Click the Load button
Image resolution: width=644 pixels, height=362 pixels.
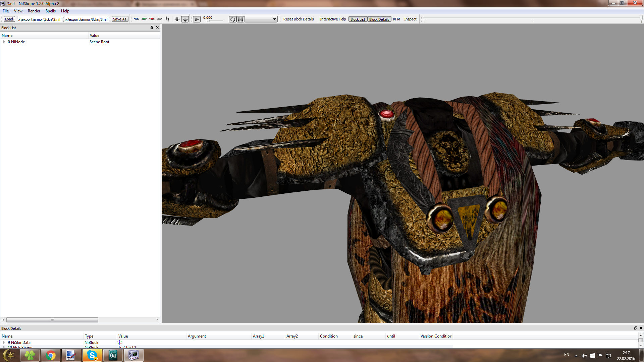9,19
